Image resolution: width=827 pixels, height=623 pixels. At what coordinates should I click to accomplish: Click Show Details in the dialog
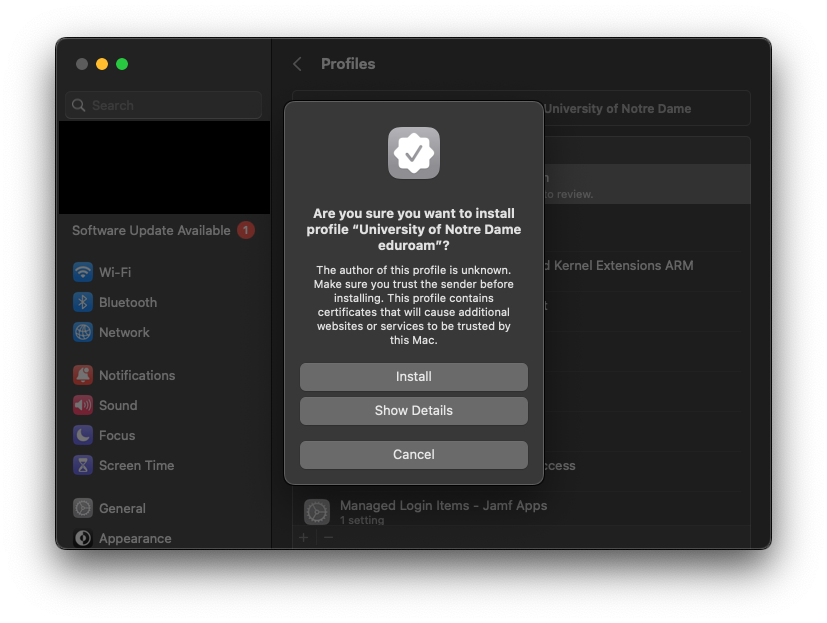pos(413,411)
